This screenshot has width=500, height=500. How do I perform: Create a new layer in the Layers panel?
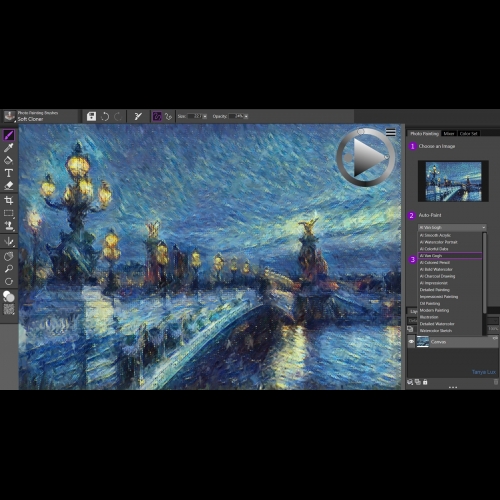point(410,382)
